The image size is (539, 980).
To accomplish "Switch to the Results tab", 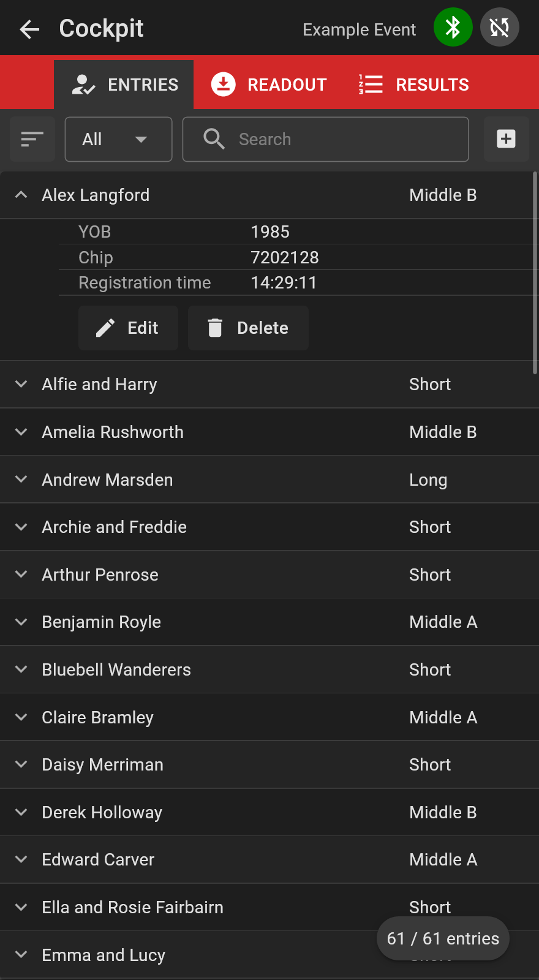I will pyautogui.click(x=414, y=85).
